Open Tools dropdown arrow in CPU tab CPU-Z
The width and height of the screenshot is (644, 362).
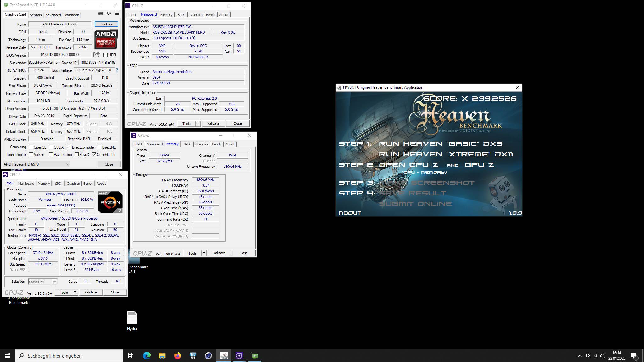point(75,292)
